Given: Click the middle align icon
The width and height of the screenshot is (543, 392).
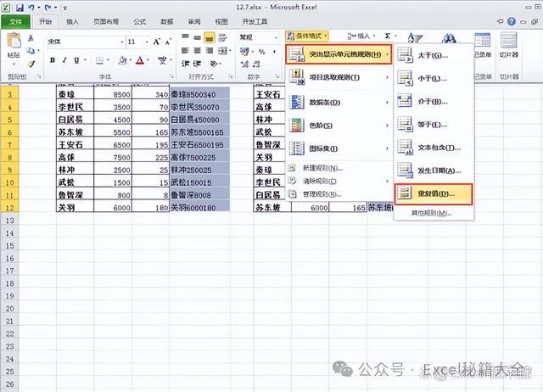Looking at the screenshot, I should (x=197, y=36).
